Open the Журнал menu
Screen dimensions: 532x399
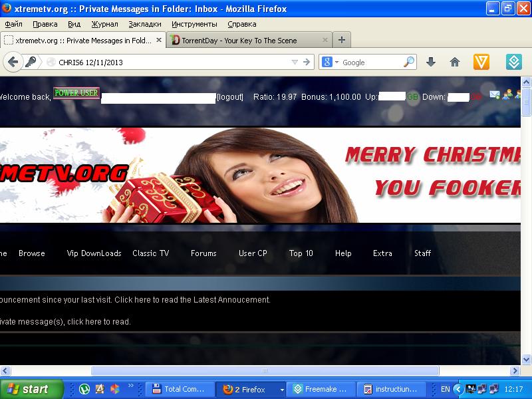pyautogui.click(x=104, y=24)
